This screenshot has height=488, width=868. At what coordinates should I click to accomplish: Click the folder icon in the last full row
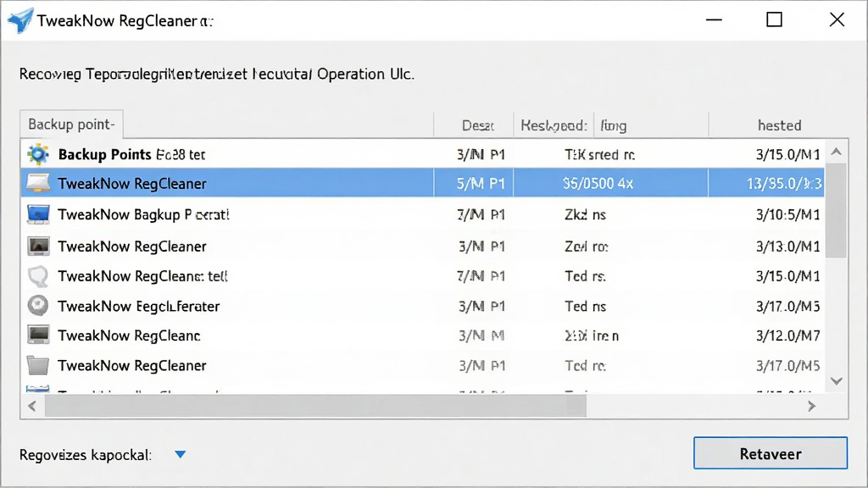(38, 365)
